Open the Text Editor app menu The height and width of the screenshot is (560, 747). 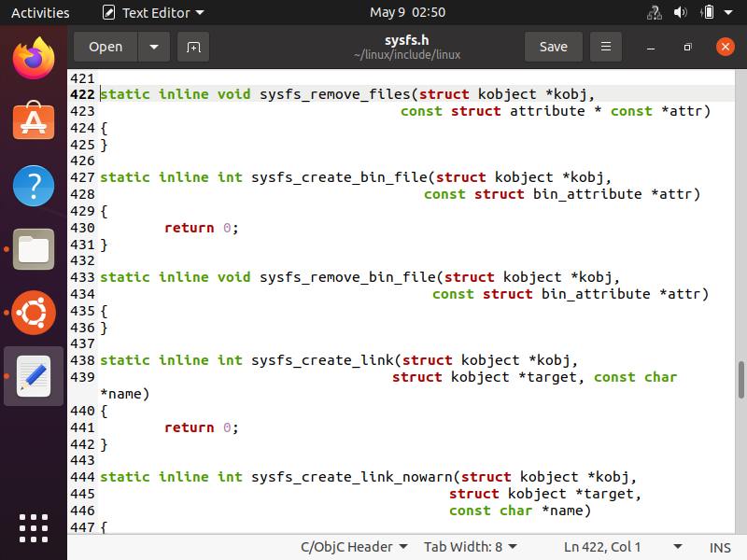point(152,13)
